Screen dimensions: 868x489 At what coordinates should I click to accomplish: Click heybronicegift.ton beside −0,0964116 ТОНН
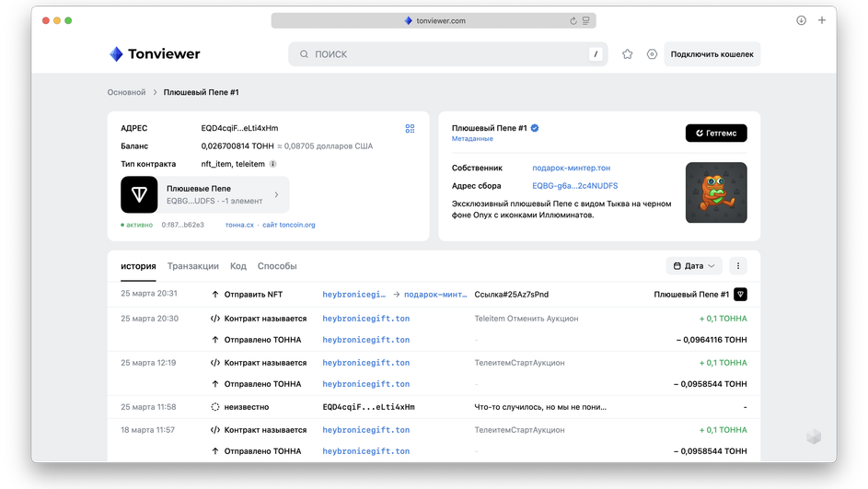(x=366, y=340)
